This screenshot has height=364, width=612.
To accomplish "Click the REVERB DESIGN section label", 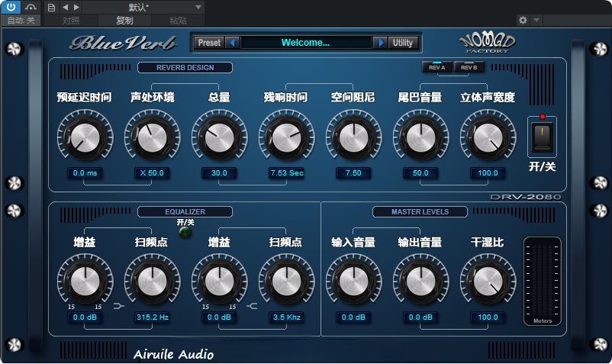I will tap(185, 67).
